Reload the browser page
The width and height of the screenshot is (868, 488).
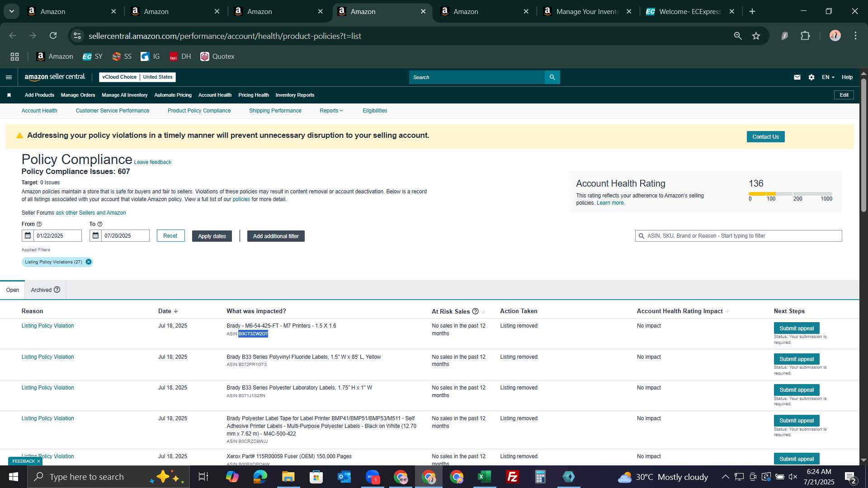coord(53,36)
